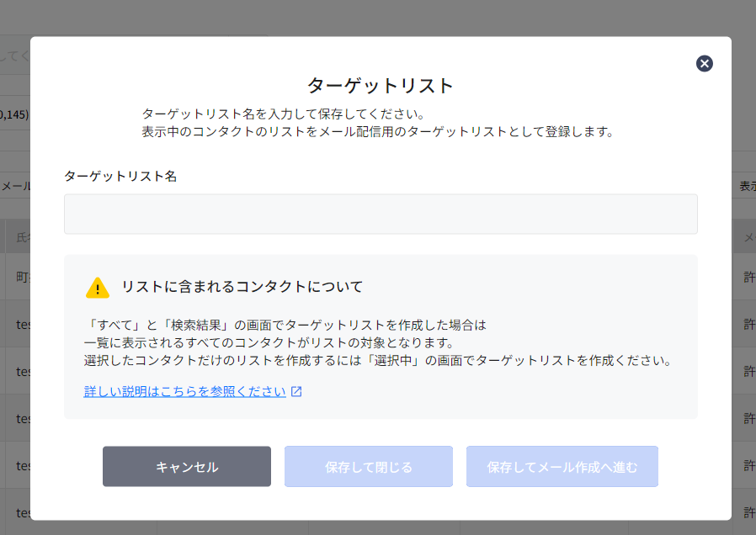
Task: Close the ターゲットリスト dialog with X icon
Action: point(704,63)
